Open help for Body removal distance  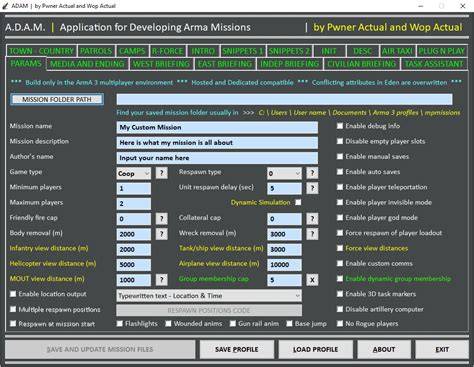[x=162, y=234]
